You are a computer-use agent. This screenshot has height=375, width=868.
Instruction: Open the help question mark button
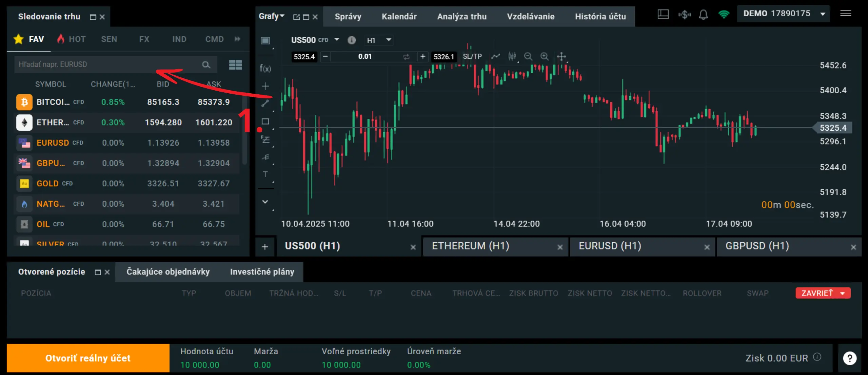click(850, 358)
